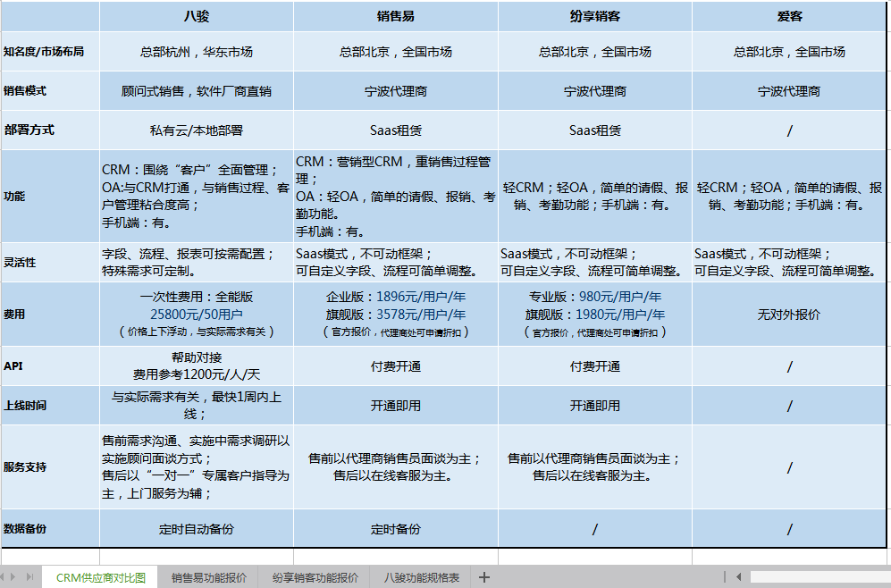The image size is (891, 588).
Task: Select 爱客's 总部北京，全国市场 cell
Action: pos(789,52)
